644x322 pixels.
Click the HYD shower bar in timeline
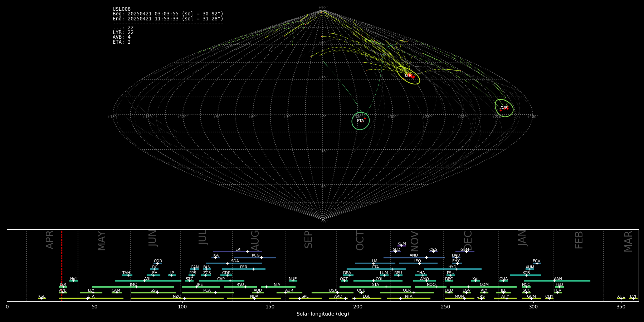pos(453,269)
